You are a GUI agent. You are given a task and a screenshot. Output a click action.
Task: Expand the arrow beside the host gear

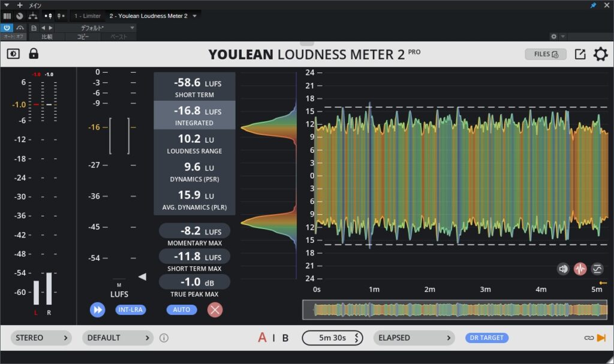point(562,37)
